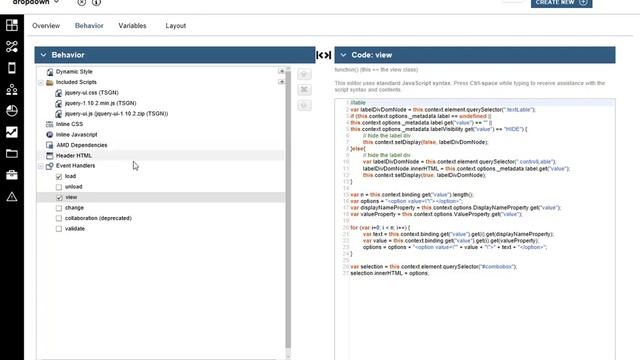
Task: Click the plus icon on CREATE NEW
Action: coord(583,2)
